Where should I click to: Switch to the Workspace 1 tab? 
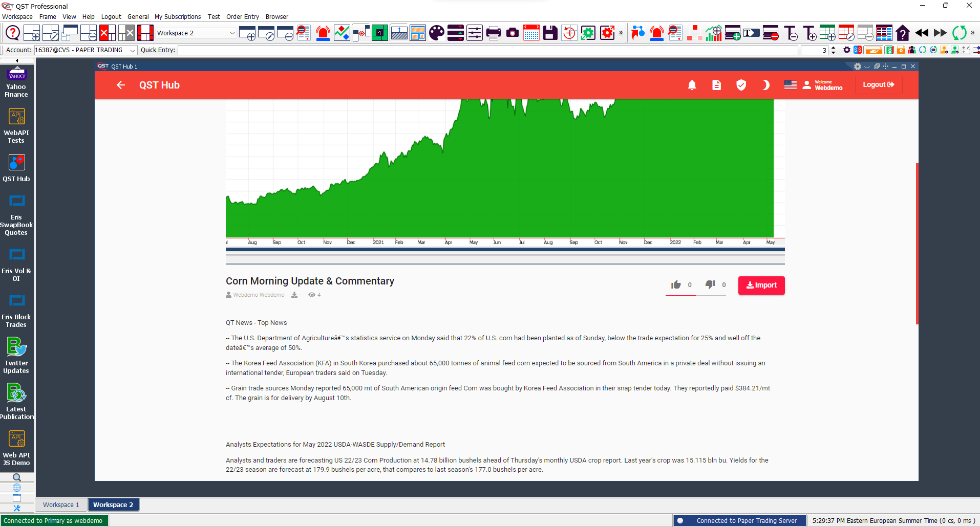click(x=61, y=505)
